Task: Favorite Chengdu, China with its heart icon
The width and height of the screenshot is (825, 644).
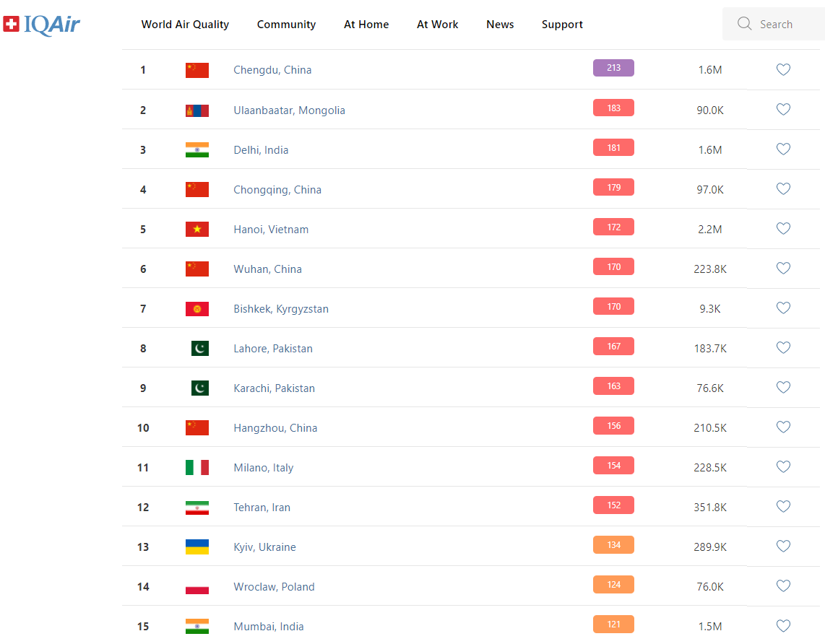Action: 783,69
